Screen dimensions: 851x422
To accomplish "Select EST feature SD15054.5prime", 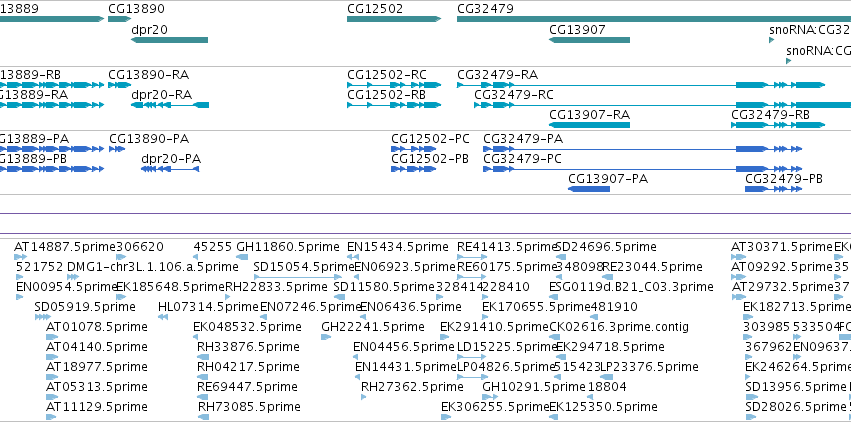I will coord(297,277).
